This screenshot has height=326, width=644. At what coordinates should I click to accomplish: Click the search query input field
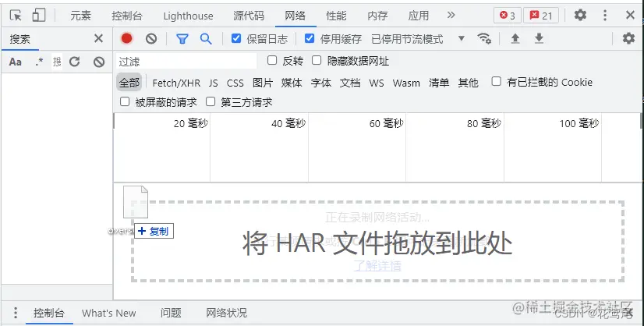point(57,62)
